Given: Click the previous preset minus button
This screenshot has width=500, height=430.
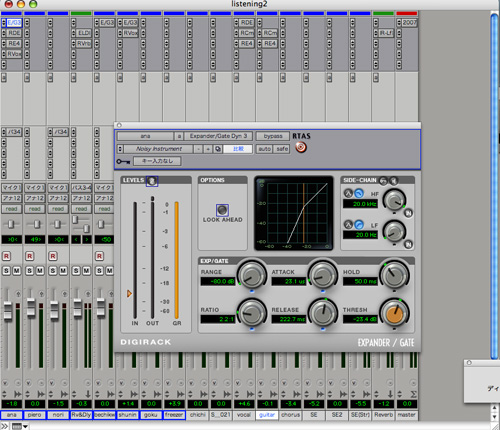Looking at the screenshot, I should point(198,149).
